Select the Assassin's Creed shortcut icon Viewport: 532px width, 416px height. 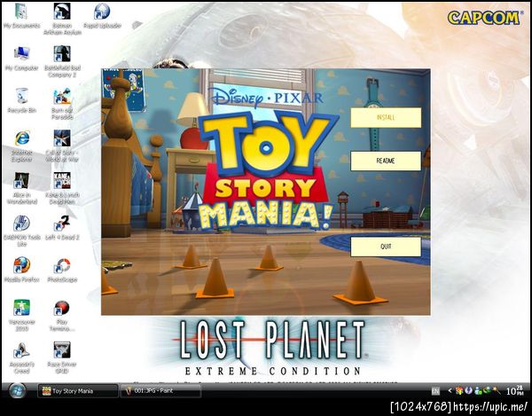pyautogui.click(x=21, y=357)
